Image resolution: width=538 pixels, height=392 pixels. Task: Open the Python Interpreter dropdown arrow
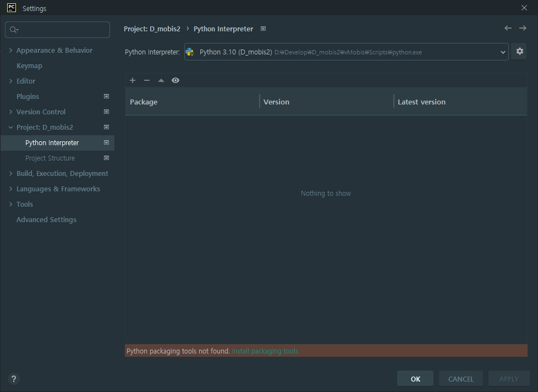point(503,52)
